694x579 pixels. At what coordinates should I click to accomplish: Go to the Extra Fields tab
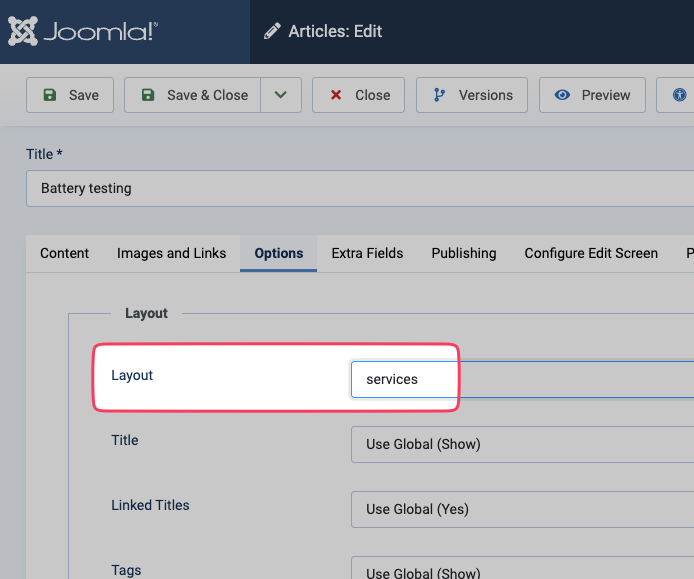tap(368, 253)
